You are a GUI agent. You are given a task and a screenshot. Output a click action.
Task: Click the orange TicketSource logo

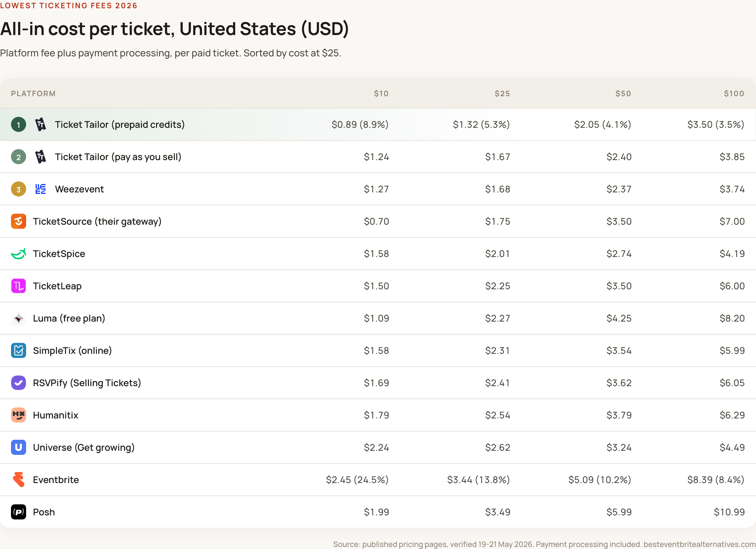click(x=19, y=221)
